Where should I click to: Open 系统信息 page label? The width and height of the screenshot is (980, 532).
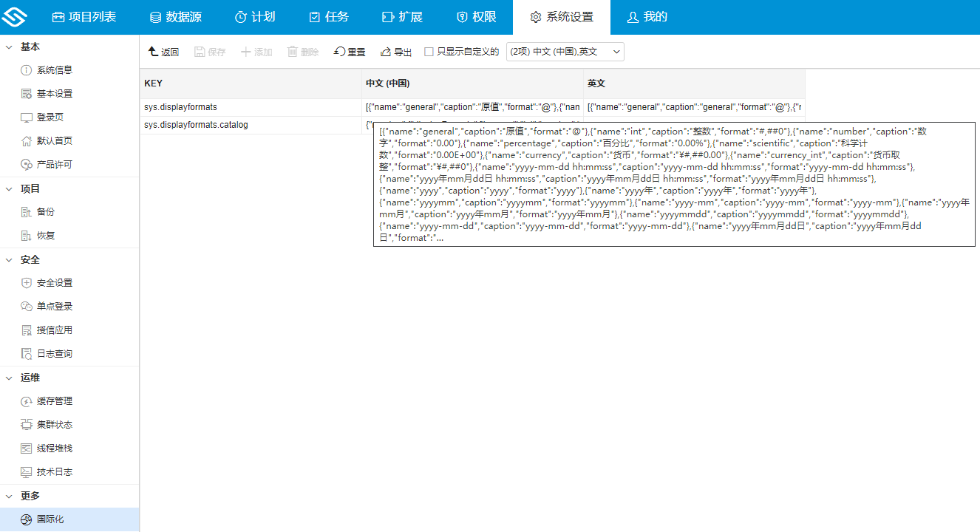coord(55,70)
